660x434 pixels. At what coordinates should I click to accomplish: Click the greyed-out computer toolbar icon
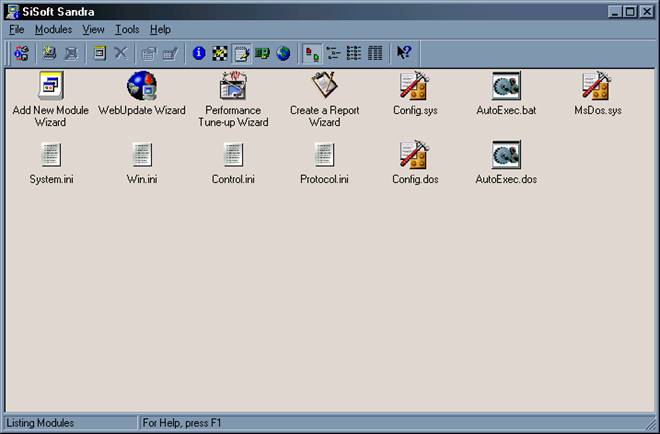[x=71, y=53]
